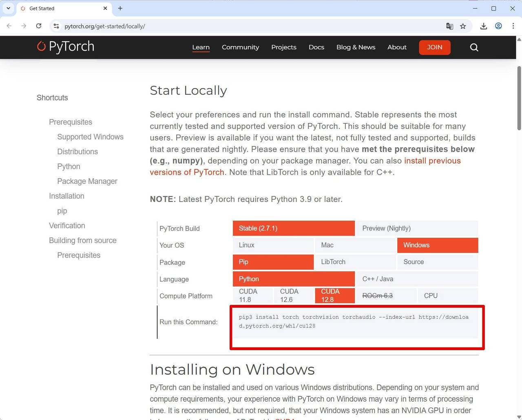
Task: Go to Prerequisites shortcut under Shortcuts
Action: point(71,122)
